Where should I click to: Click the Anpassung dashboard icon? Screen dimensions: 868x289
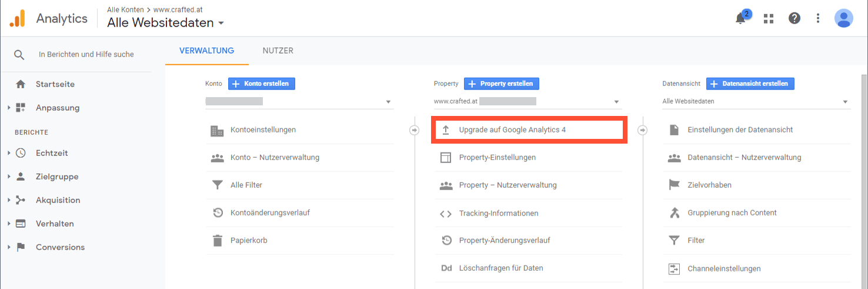click(x=21, y=108)
